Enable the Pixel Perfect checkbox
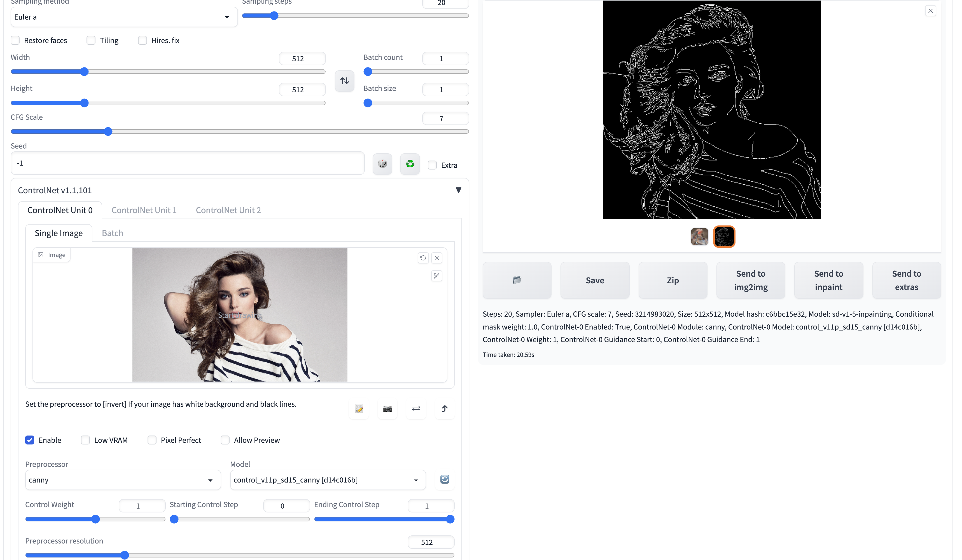The image size is (962, 560). point(152,440)
